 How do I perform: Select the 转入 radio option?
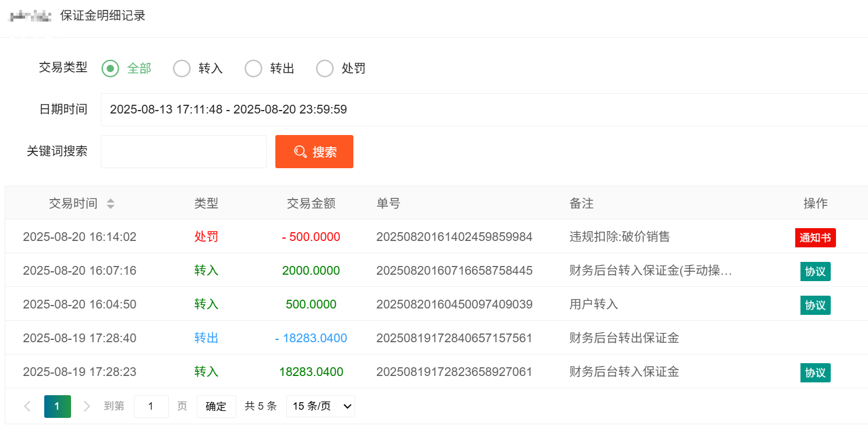182,69
